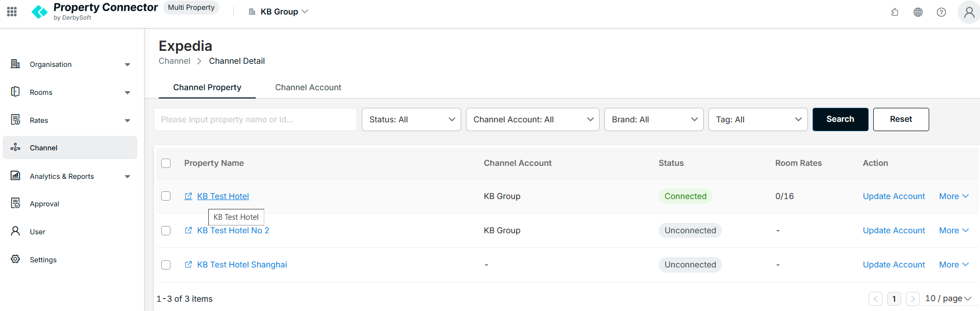Click the Channel breadcrumb link

coord(174,61)
